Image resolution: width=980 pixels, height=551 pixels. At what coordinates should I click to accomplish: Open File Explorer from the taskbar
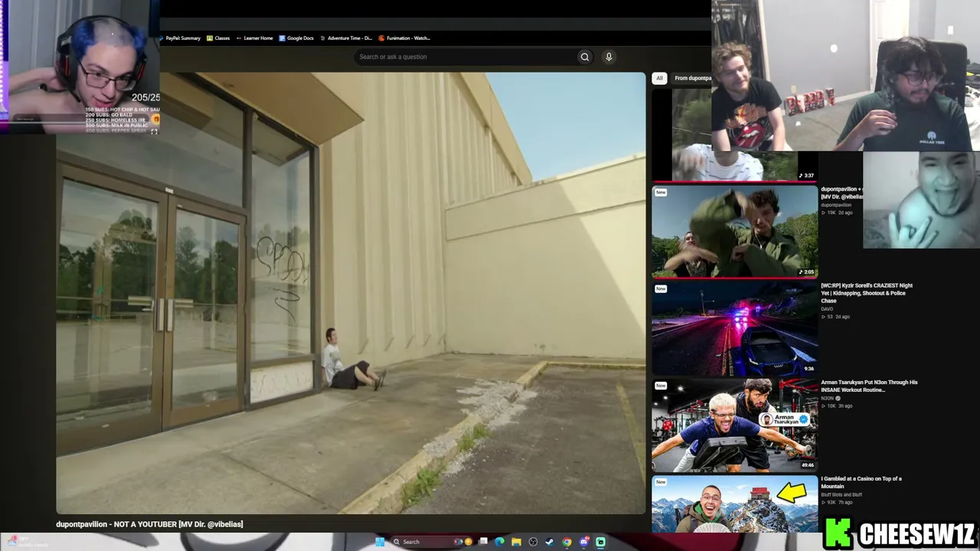click(516, 542)
